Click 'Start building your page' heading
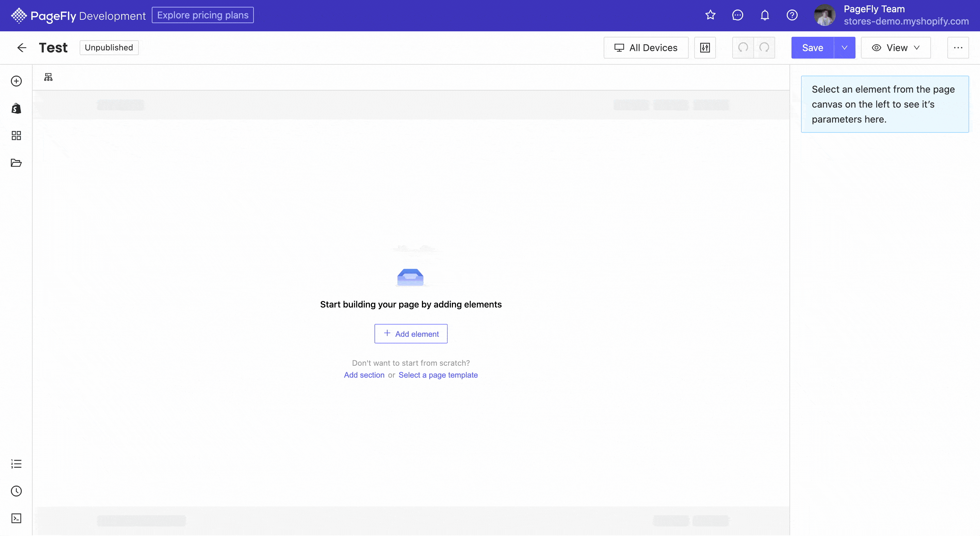The width and height of the screenshot is (980, 536). pyautogui.click(x=411, y=304)
